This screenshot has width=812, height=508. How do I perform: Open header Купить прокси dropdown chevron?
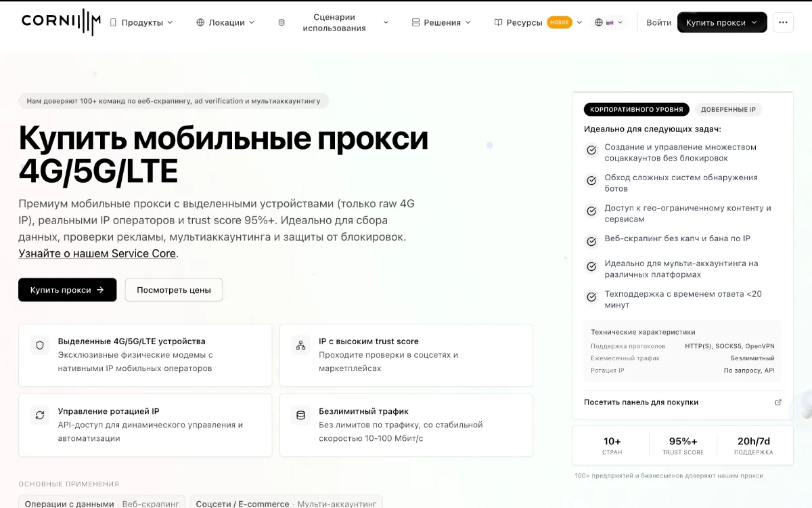[754, 22]
